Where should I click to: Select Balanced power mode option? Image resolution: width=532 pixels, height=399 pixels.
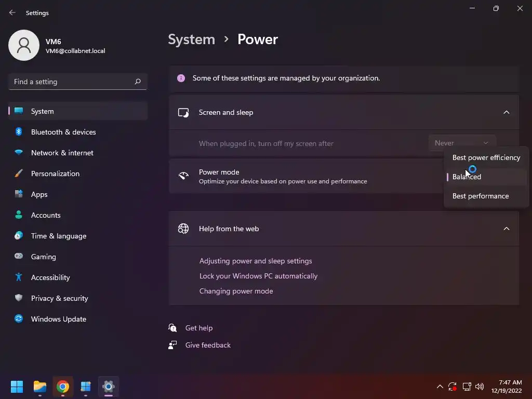[486, 177]
